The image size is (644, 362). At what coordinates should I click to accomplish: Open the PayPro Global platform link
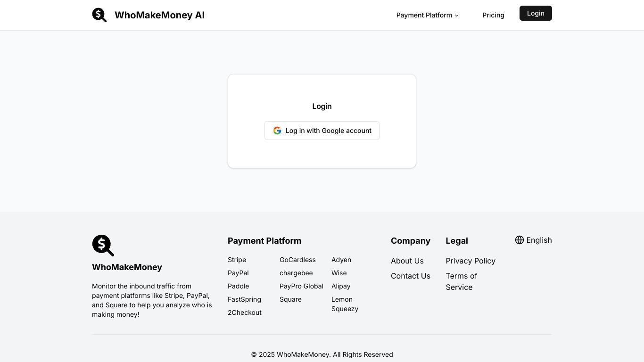point(301,286)
